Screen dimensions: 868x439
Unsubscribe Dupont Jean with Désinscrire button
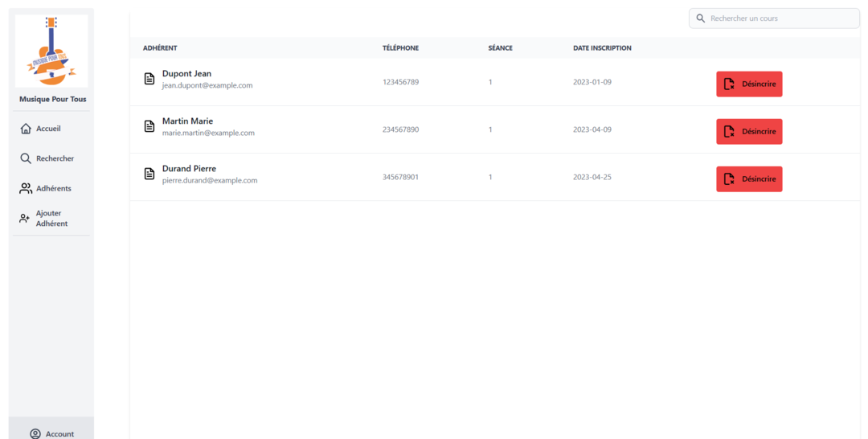[x=749, y=84]
